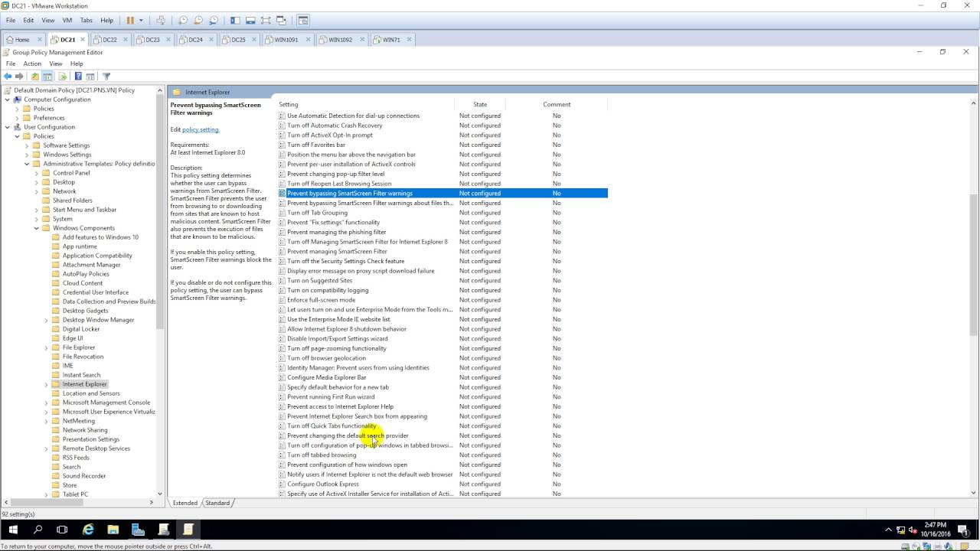Open the Tabs menu in VMware
980x551 pixels.
pos(87,20)
